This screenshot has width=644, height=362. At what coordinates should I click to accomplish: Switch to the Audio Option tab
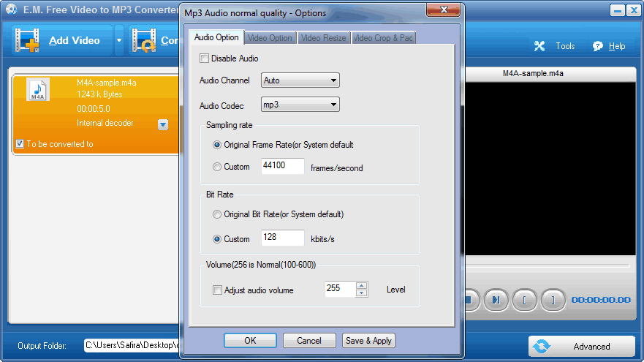pos(216,37)
